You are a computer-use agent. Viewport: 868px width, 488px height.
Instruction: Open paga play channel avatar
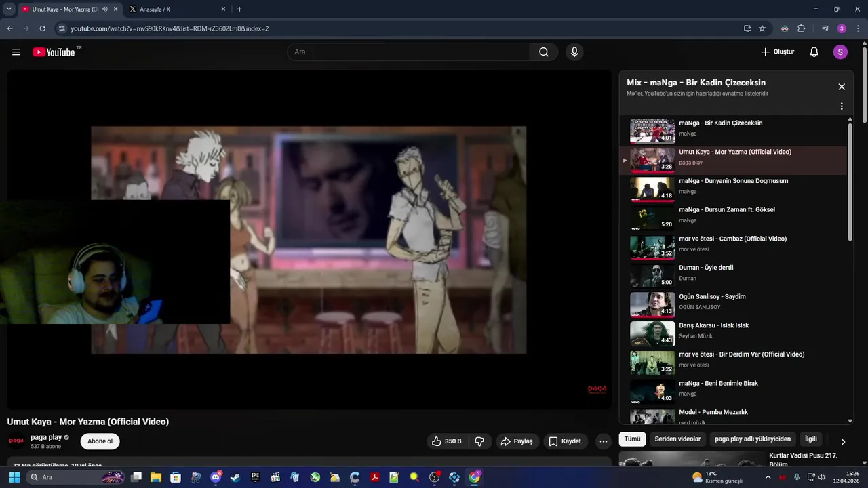[x=16, y=441]
